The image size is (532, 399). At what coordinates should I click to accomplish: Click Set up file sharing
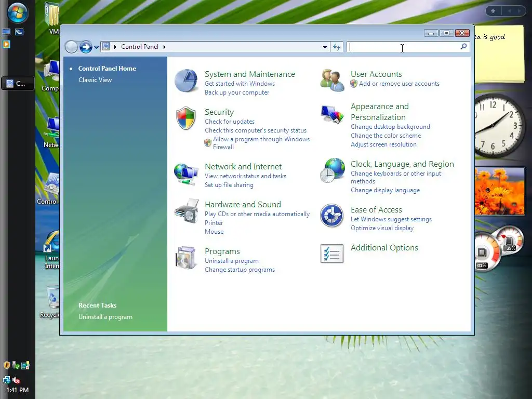tap(229, 185)
